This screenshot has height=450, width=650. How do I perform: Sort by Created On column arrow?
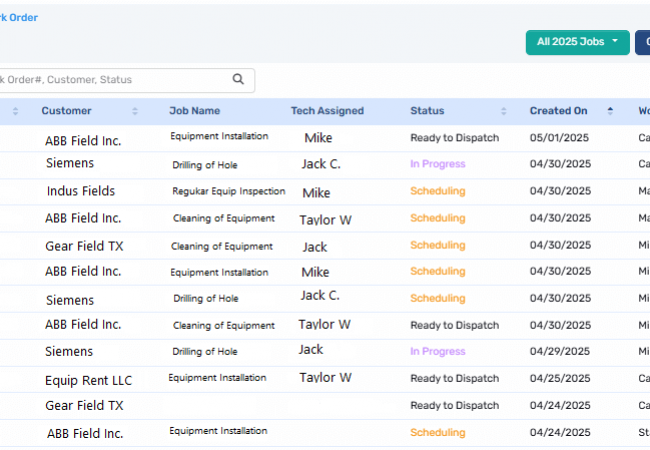tap(610, 111)
